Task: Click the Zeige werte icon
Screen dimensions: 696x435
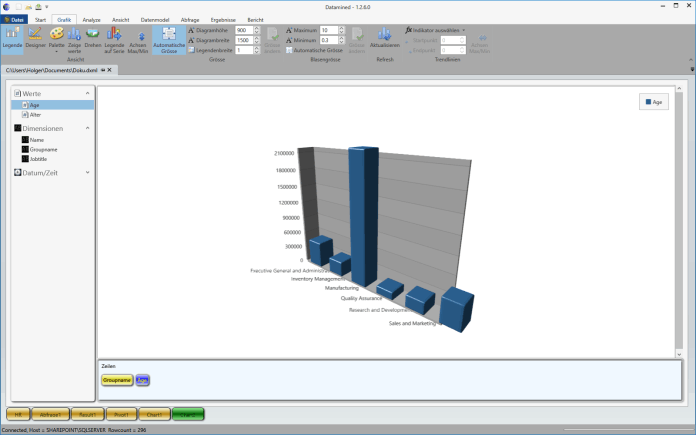Action: point(74,38)
